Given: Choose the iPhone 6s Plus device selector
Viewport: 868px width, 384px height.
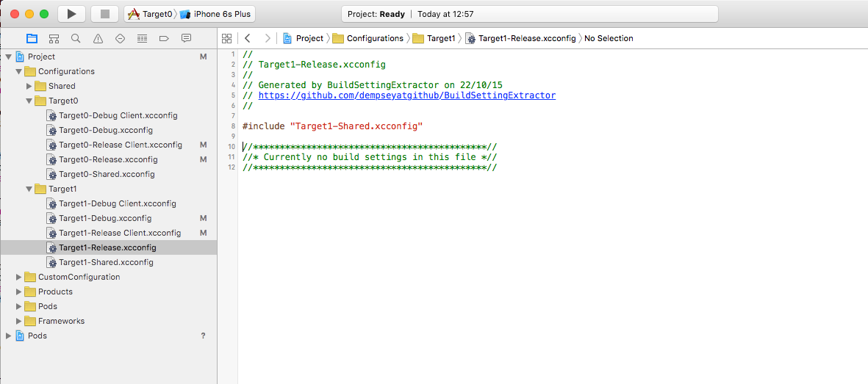Looking at the screenshot, I should [216, 14].
